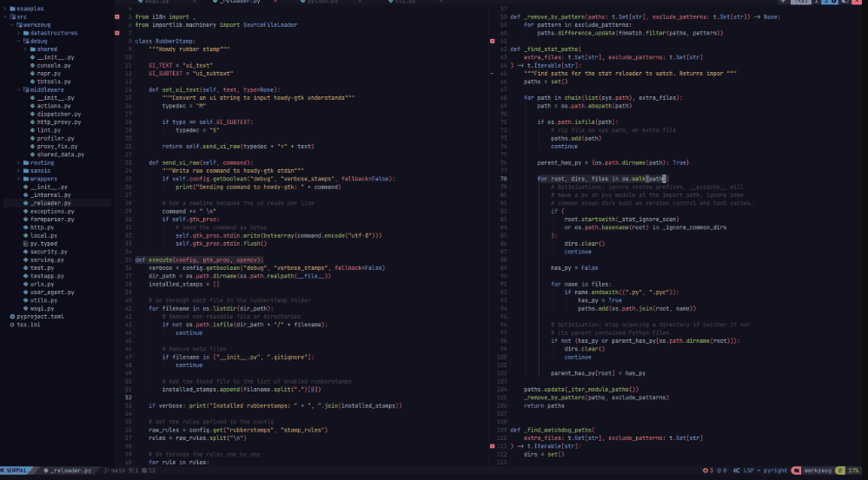Screen dimensions: 868x480
Task: Switch to the _reloader.py buffer tab
Action: [240, 2]
